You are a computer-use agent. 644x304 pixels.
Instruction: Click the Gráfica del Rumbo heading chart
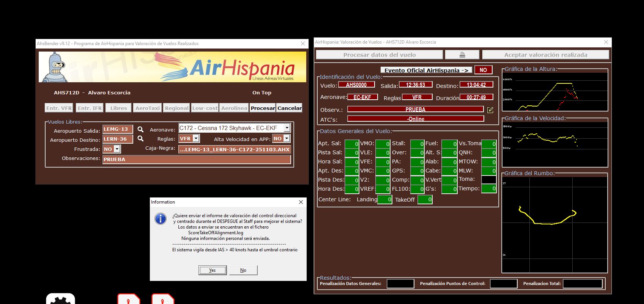pos(554,224)
